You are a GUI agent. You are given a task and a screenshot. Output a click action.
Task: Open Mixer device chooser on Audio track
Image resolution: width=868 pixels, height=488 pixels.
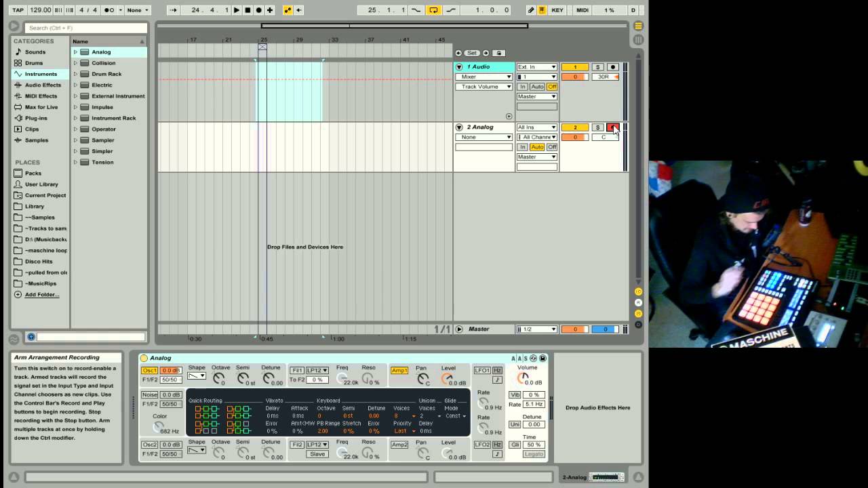click(x=484, y=77)
